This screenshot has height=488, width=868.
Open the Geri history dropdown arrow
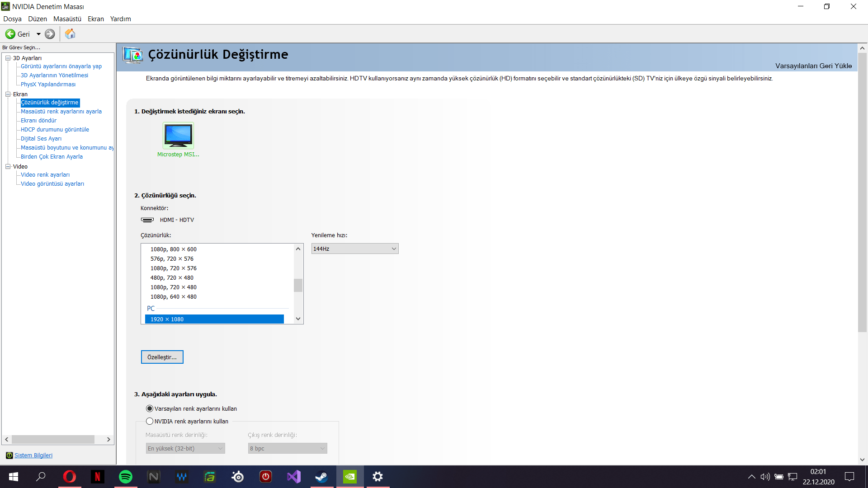[38, 34]
